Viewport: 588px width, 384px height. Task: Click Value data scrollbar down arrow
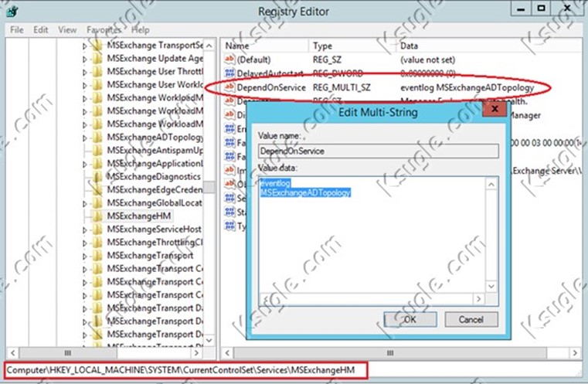point(491,287)
